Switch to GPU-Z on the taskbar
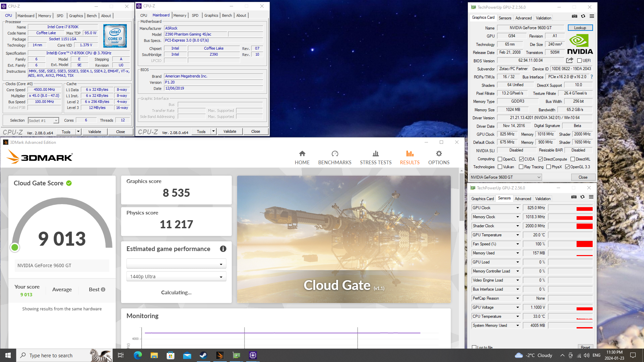The height and width of the screenshot is (362, 644). coord(236,355)
